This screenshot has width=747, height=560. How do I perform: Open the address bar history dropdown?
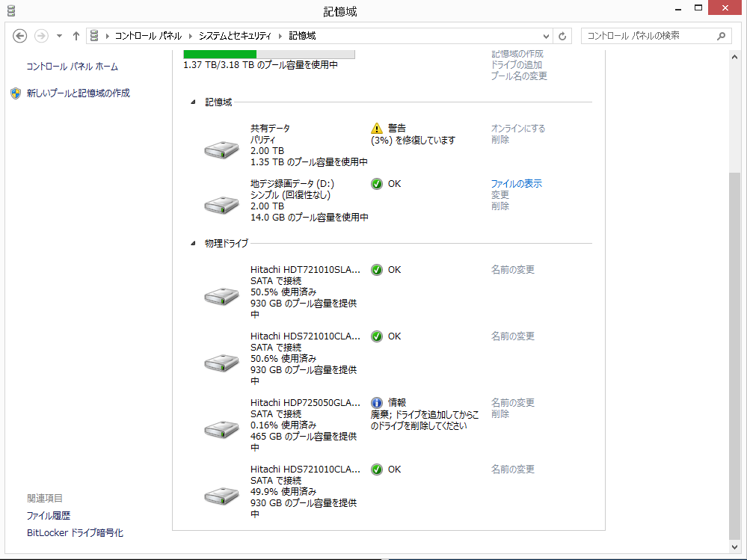pyautogui.click(x=546, y=36)
